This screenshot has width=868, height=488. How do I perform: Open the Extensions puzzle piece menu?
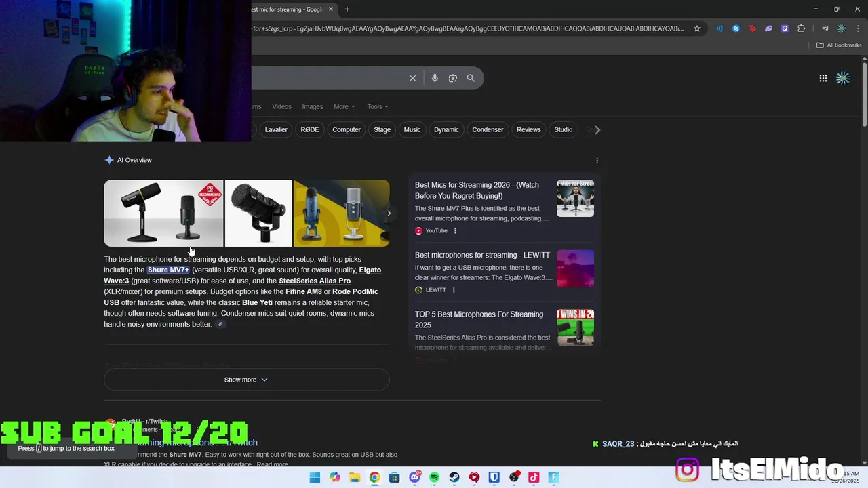[801, 28]
